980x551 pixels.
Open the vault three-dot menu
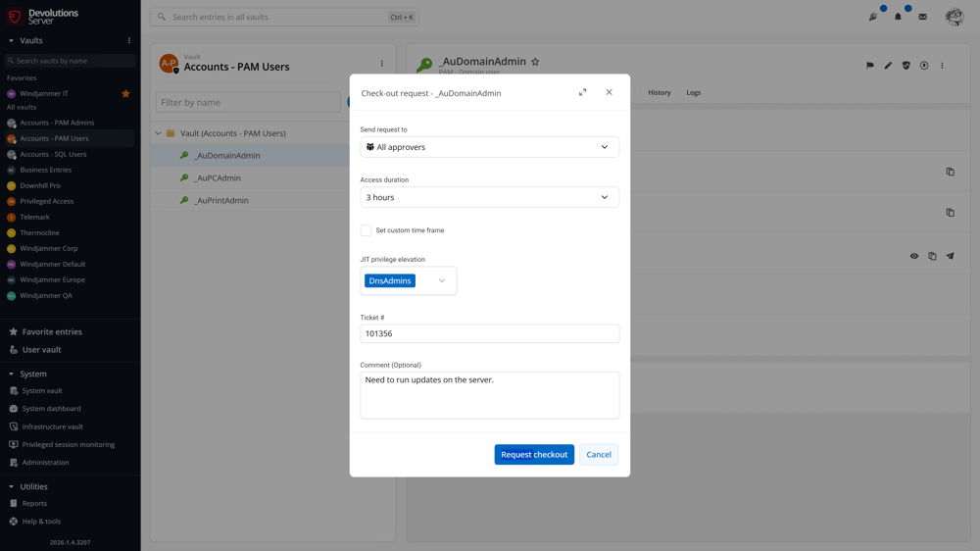pos(382,64)
